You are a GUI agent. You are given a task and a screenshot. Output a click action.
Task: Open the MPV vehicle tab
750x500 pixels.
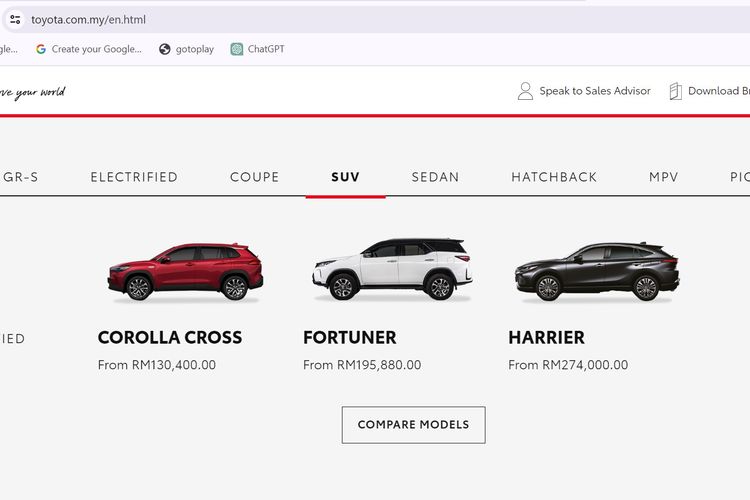663,178
